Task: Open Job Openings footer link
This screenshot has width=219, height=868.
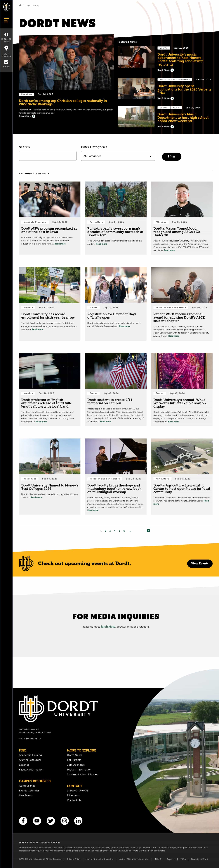Action: [76, 765]
